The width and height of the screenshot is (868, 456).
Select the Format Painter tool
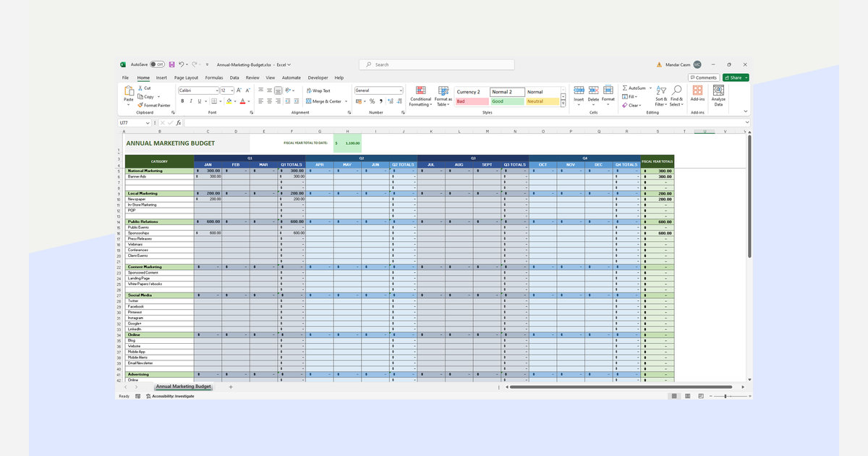pyautogui.click(x=155, y=105)
